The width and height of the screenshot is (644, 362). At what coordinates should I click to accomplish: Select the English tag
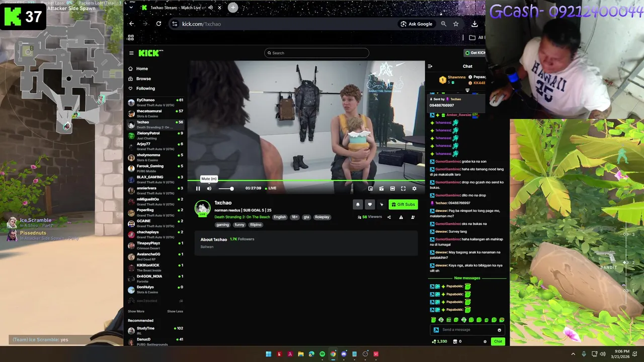pos(280,217)
